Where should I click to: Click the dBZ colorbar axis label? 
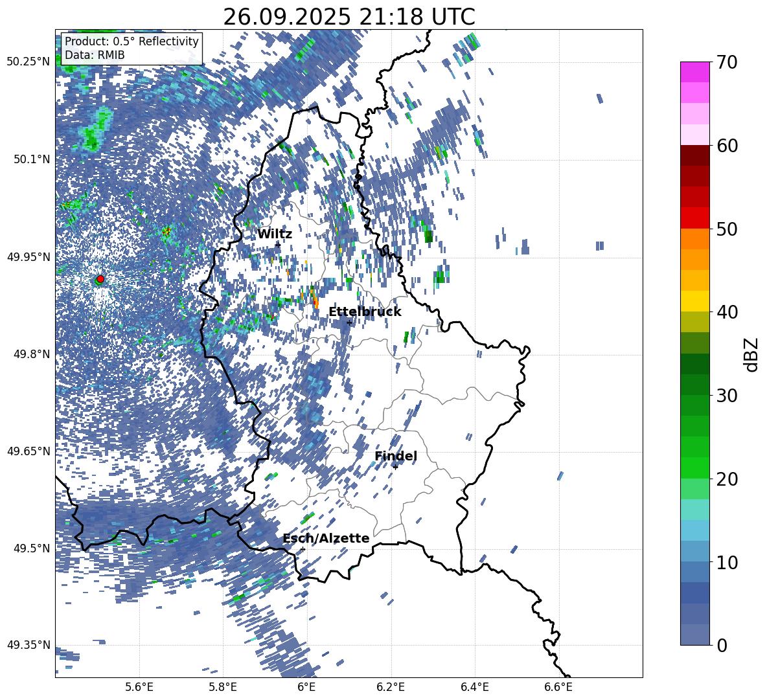(752, 354)
